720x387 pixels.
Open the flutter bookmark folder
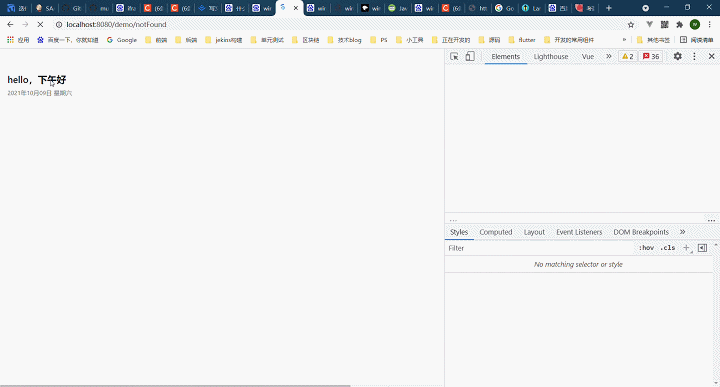[x=522, y=40]
